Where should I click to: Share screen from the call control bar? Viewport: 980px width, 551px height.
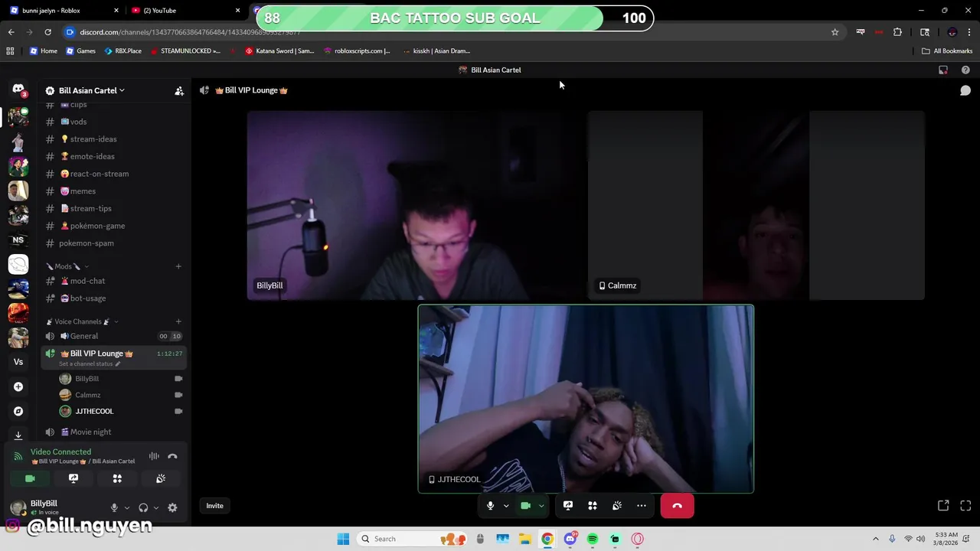point(568,506)
